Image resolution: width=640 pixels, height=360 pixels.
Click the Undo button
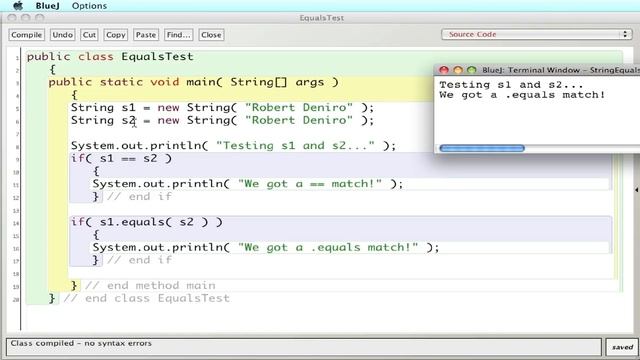[62, 35]
